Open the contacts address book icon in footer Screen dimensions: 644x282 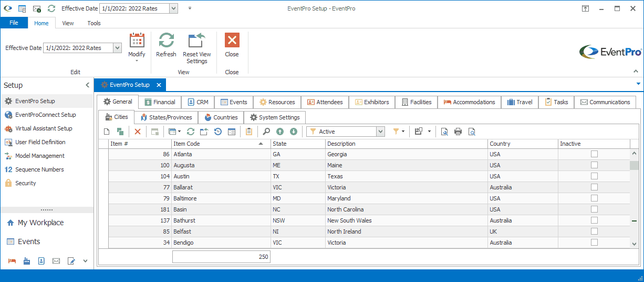coord(41,261)
